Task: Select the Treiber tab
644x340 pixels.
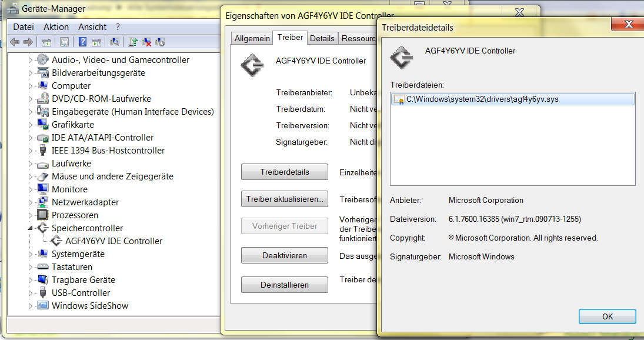Action: tap(290, 37)
